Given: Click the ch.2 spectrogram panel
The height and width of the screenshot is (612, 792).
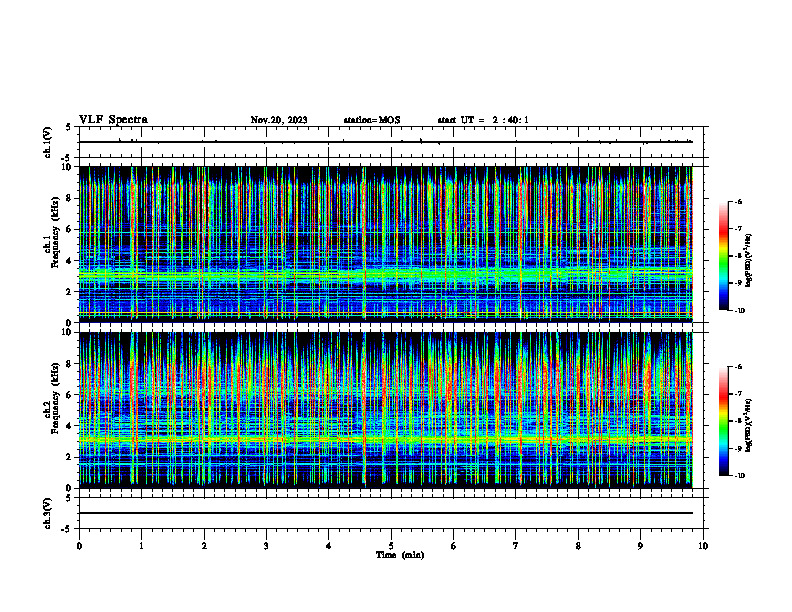Looking at the screenshot, I should click(386, 410).
